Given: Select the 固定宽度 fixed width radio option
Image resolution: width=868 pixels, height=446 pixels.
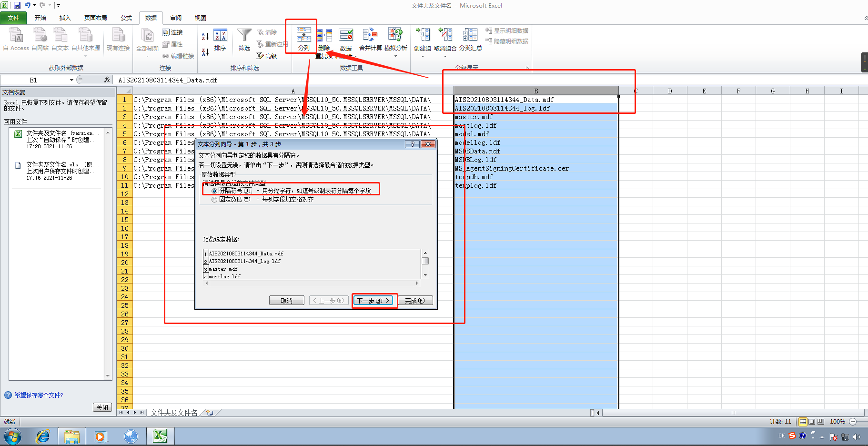Looking at the screenshot, I should click(x=214, y=200).
